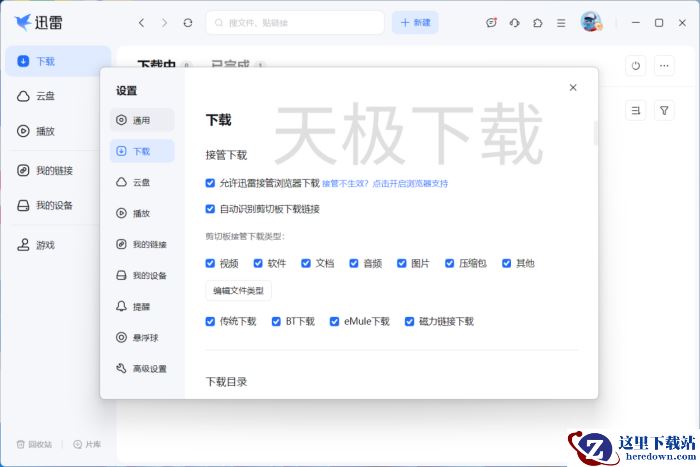The width and height of the screenshot is (700, 467).
Task: Toggle 磁力链接下载 checkbox
Action: [x=409, y=321]
